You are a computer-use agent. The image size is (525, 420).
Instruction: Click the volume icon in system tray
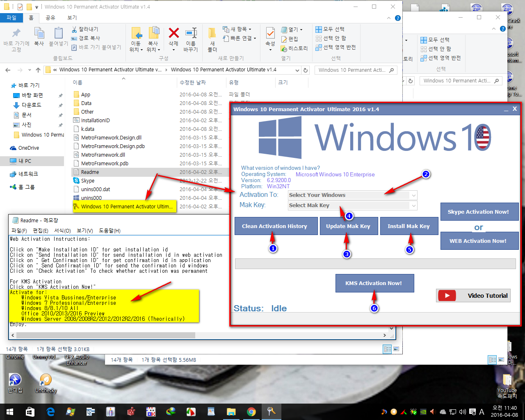tap(462, 412)
